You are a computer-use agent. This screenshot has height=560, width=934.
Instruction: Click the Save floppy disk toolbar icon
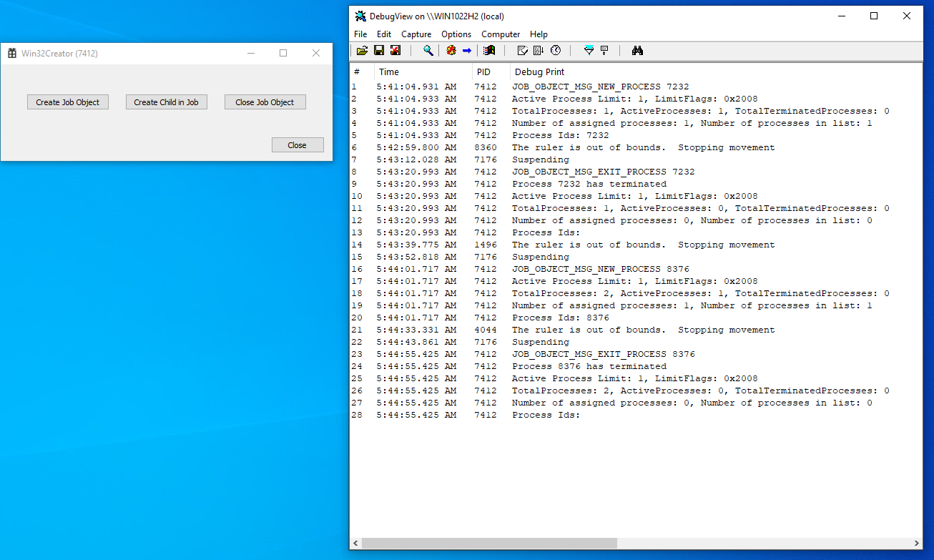[379, 50]
